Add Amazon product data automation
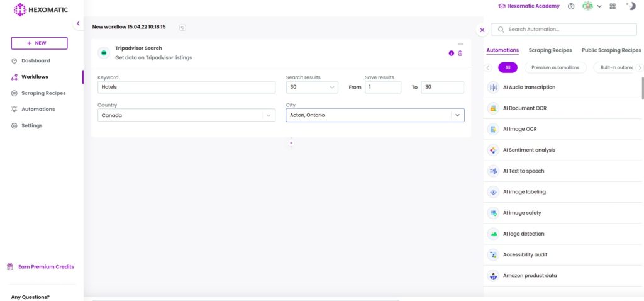This screenshot has height=301, width=644. coord(563,276)
